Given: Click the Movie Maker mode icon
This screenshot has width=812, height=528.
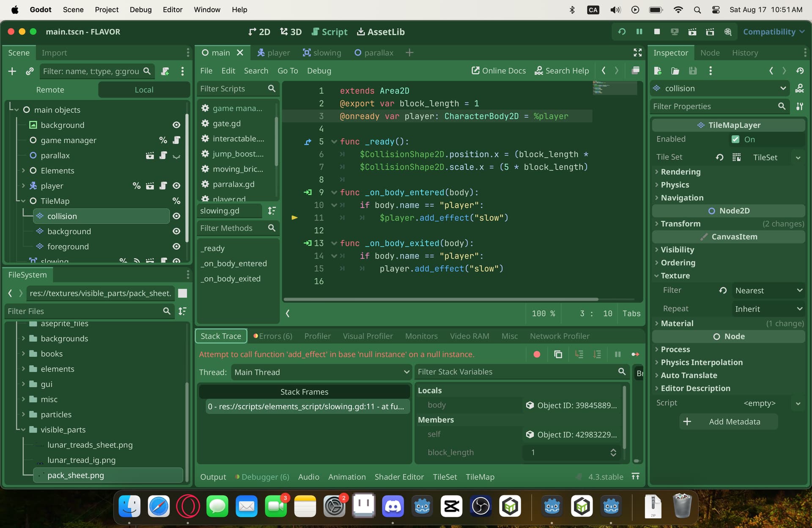Looking at the screenshot, I should tap(728, 32).
